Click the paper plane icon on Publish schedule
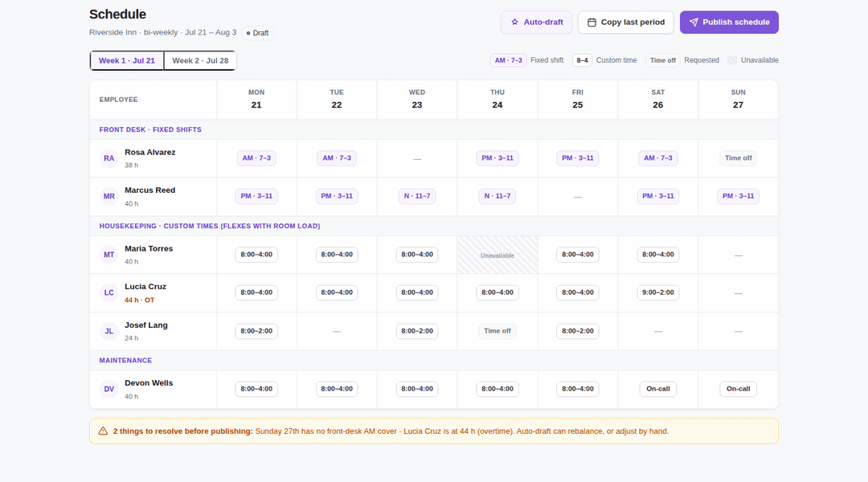Image resolution: width=868 pixels, height=482 pixels. (694, 22)
